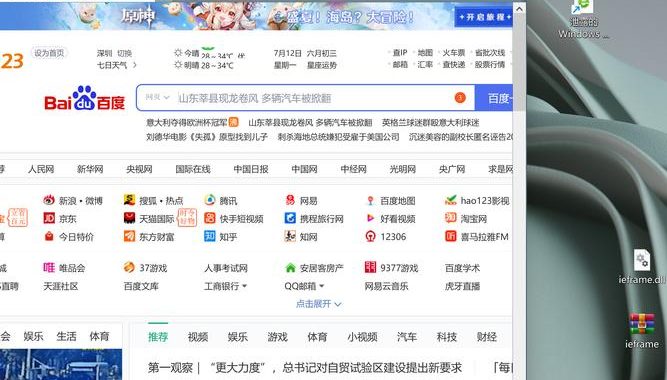Viewport: 667px width, 380px height.
Task: Open the 网页 search type dropdown
Action: [x=157, y=97]
